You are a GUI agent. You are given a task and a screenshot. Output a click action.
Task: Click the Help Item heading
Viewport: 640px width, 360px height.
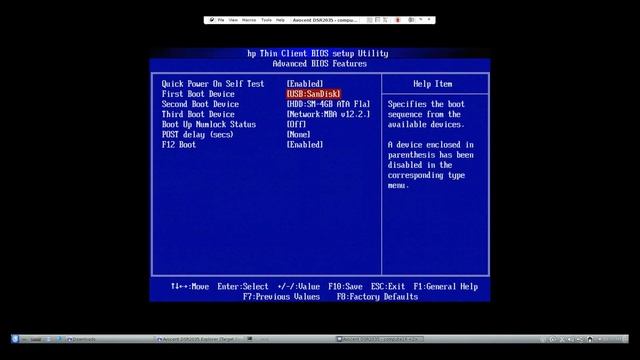(x=433, y=84)
